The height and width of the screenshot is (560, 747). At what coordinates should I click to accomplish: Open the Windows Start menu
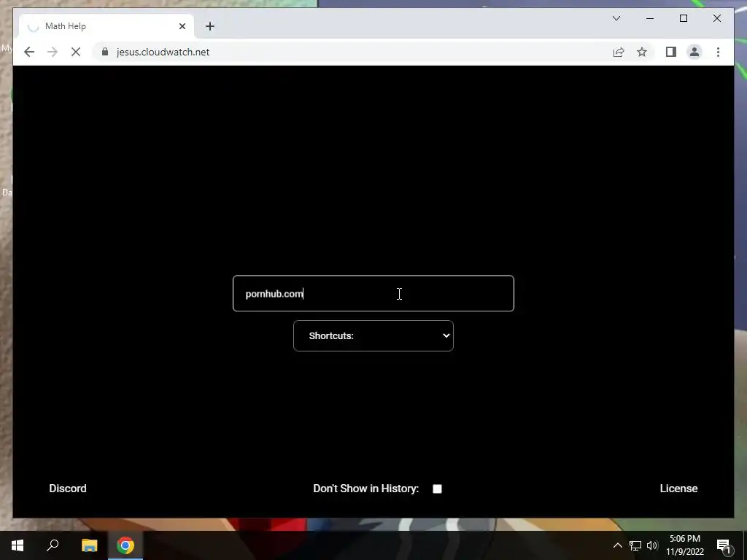pyautogui.click(x=18, y=545)
